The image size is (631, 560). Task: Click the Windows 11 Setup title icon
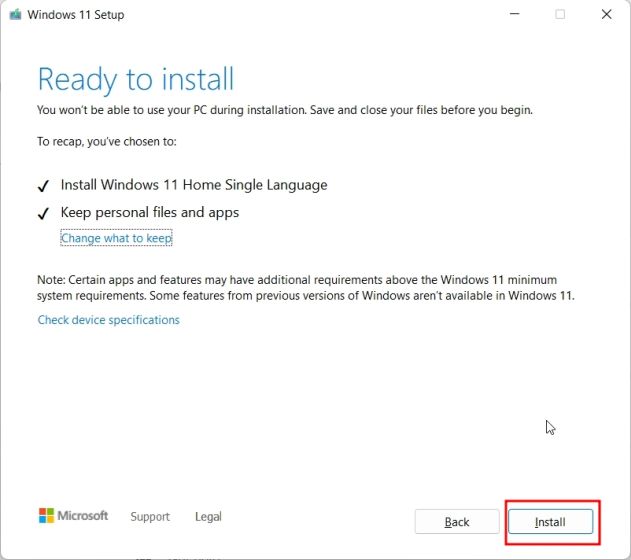(15, 14)
